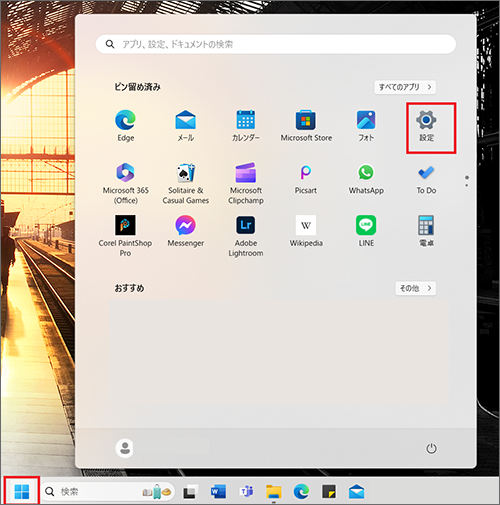Open the 設定 gear icon

(426, 120)
